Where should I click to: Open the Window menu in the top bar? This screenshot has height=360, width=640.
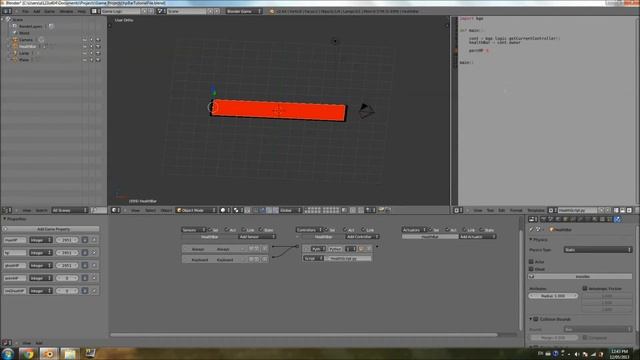click(x=66, y=11)
